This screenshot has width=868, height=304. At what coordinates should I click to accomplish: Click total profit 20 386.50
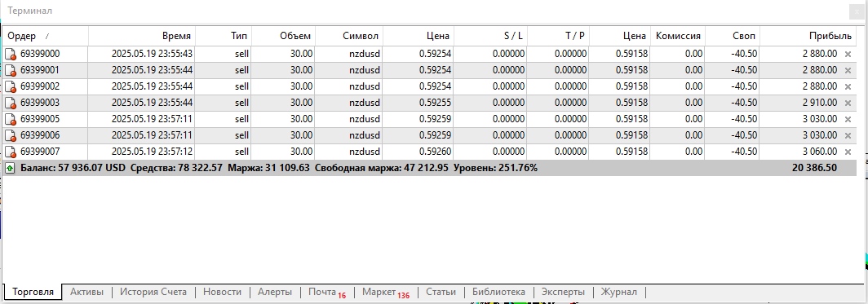814,168
